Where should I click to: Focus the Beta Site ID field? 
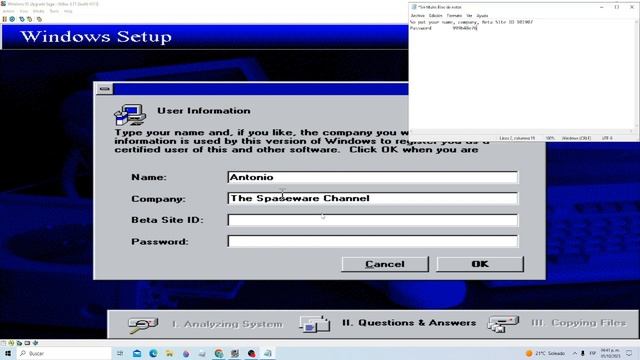coord(373,220)
